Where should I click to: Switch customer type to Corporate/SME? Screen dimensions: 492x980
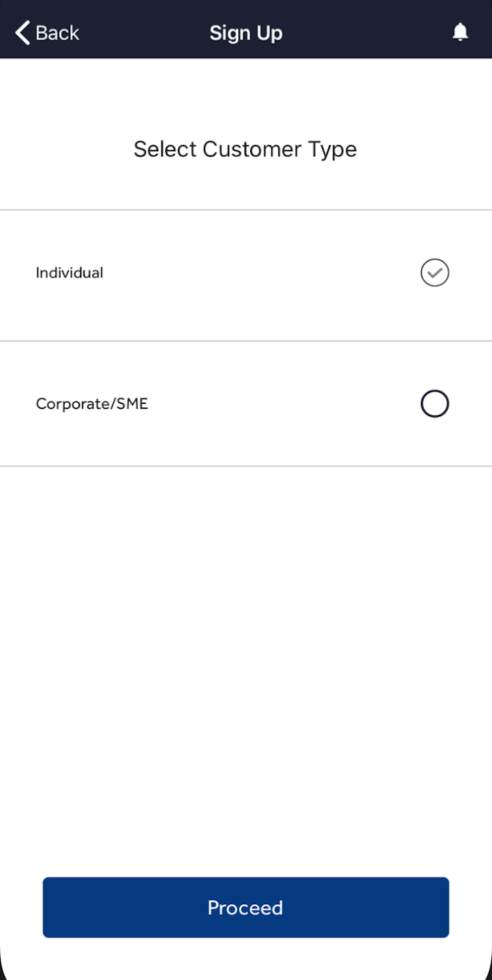point(434,404)
